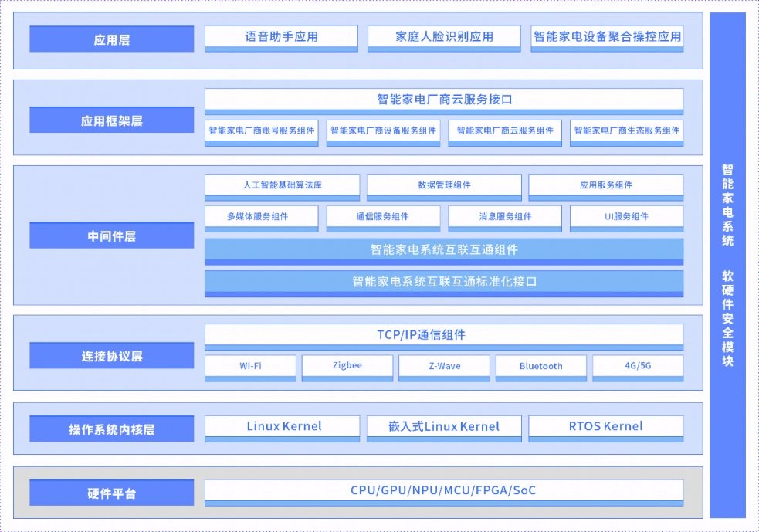The image size is (759, 532).
Task: Click the Bluetooth protocol block
Action: click(540, 366)
